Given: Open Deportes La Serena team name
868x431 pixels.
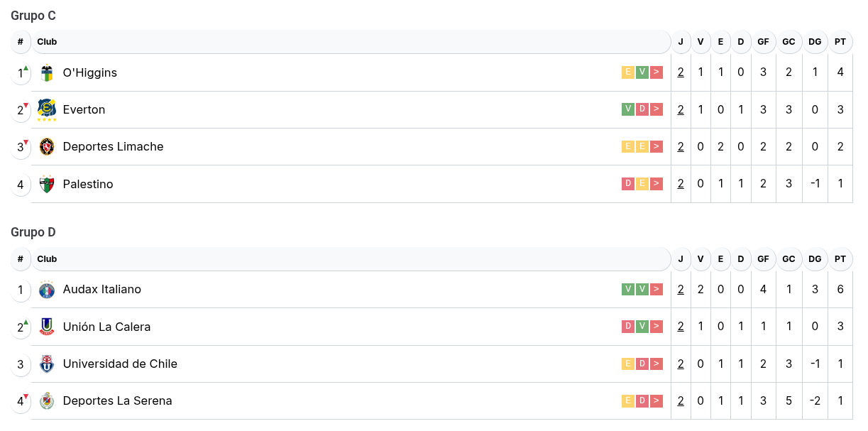Looking at the screenshot, I should [117, 400].
